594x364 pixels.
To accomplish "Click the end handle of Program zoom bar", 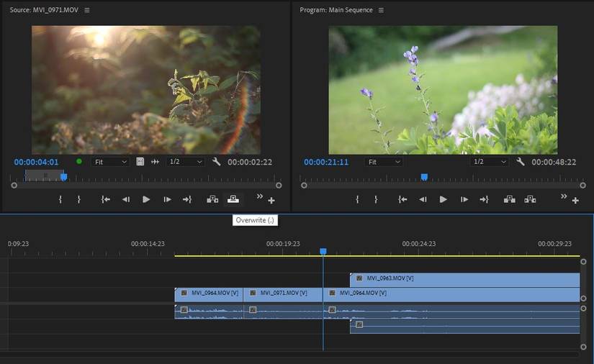I will [583, 186].
